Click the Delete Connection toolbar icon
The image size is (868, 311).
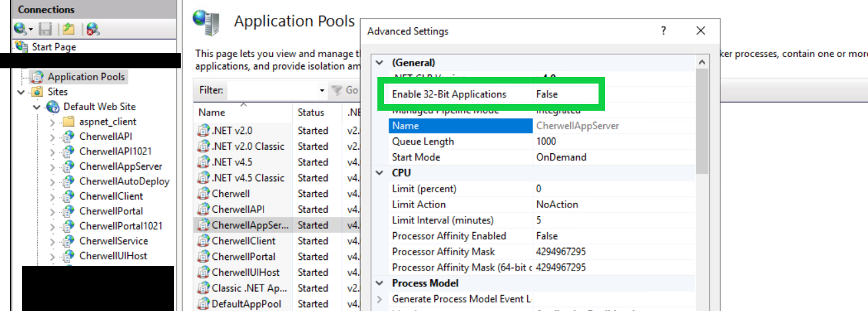(93, 29)
